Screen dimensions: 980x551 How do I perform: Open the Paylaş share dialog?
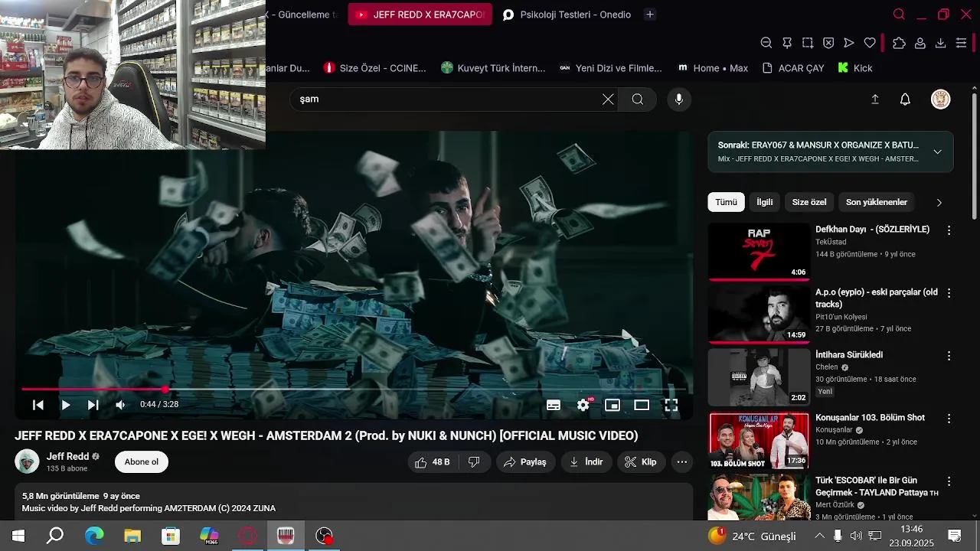[x=525, y=462]
